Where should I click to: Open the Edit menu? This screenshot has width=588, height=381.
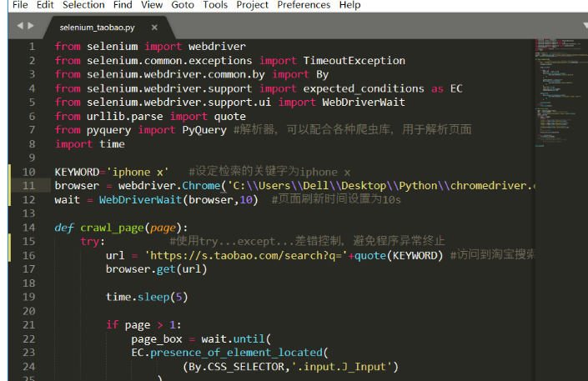[x=45, y=5]
